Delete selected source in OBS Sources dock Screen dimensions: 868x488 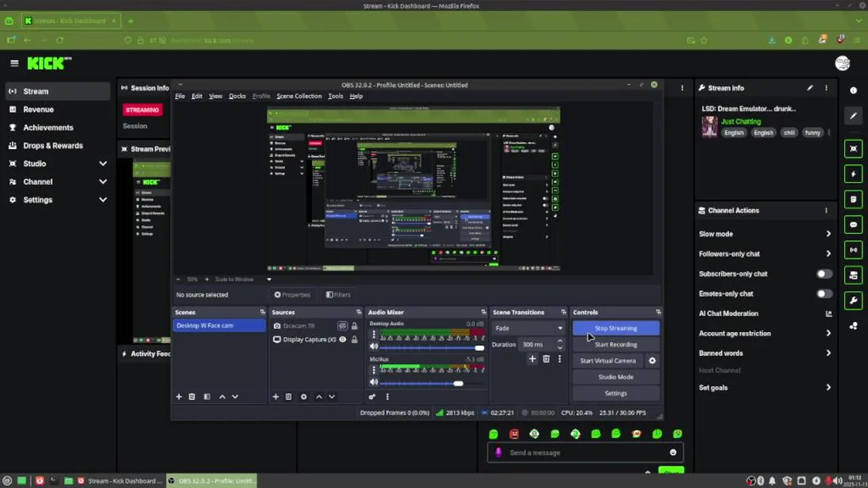click(288, 396)
